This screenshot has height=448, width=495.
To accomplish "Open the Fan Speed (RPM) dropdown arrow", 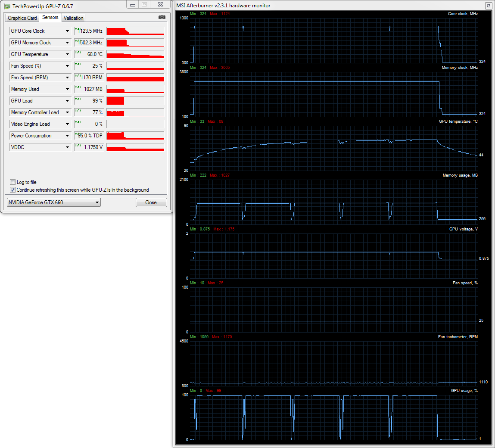I will (67, 78).
